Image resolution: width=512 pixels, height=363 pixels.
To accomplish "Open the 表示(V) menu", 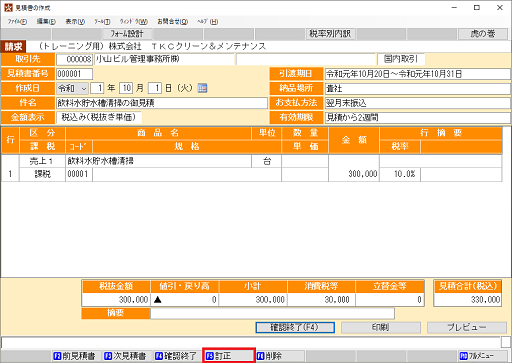I will pos(75,22).
